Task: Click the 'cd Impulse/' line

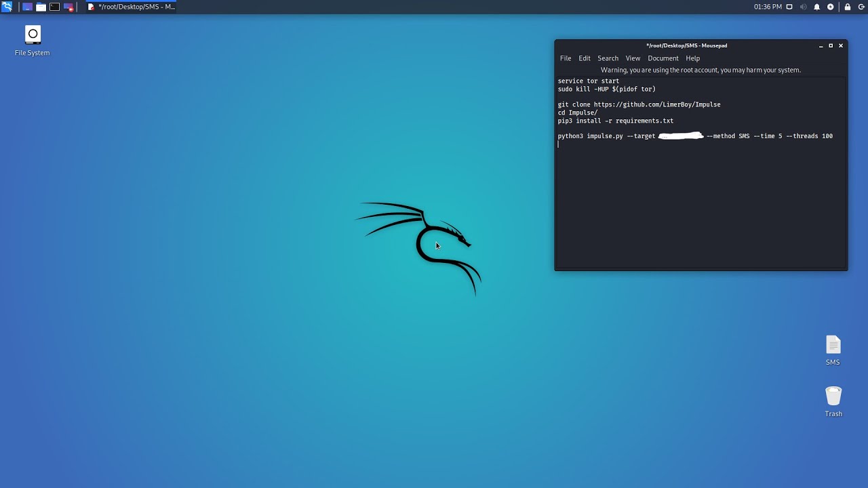Action: pos(578,113)
